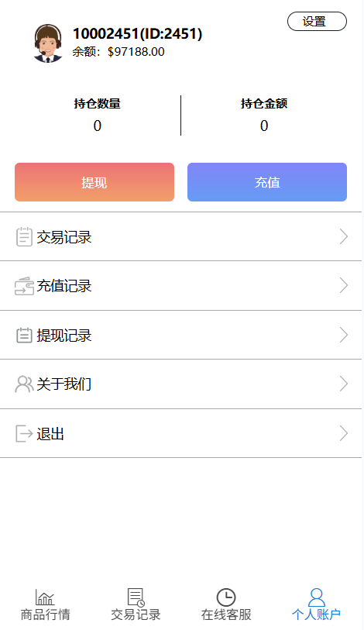Viewport: 364px width, 630px height.
Task: Expand the 交易记录 row chevron
Action: [344, 236]
